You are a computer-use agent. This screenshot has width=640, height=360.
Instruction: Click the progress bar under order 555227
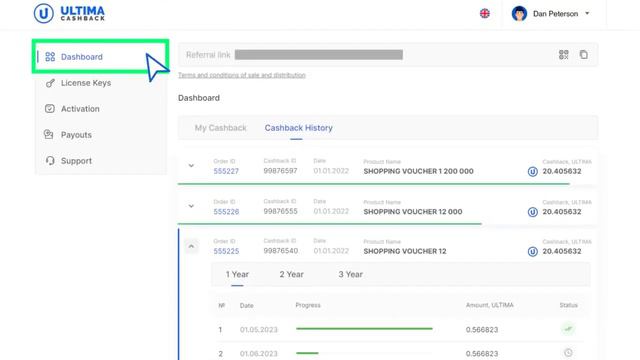coord(373,184)
